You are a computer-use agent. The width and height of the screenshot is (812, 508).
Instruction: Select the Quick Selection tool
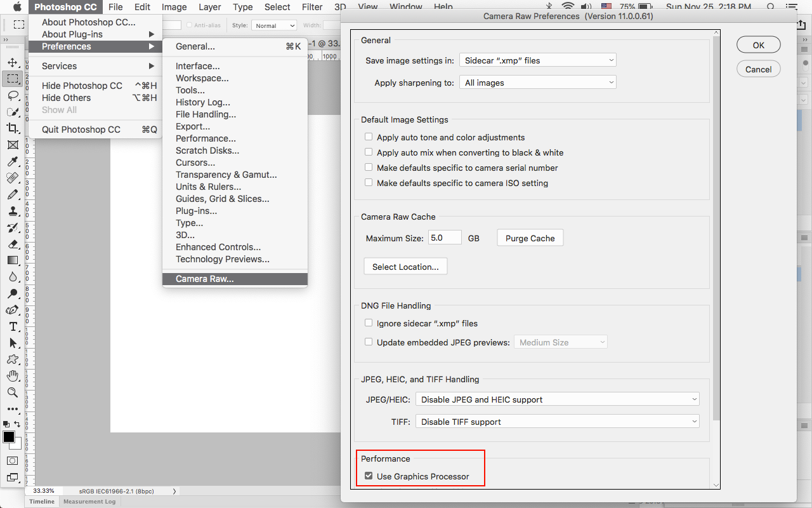point(12,112)
